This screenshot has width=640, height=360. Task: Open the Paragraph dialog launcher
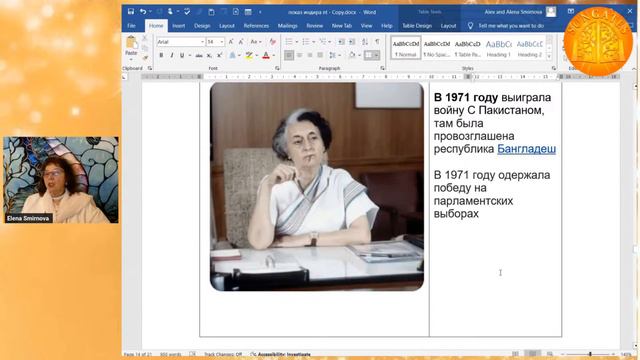tap(382, 68)
